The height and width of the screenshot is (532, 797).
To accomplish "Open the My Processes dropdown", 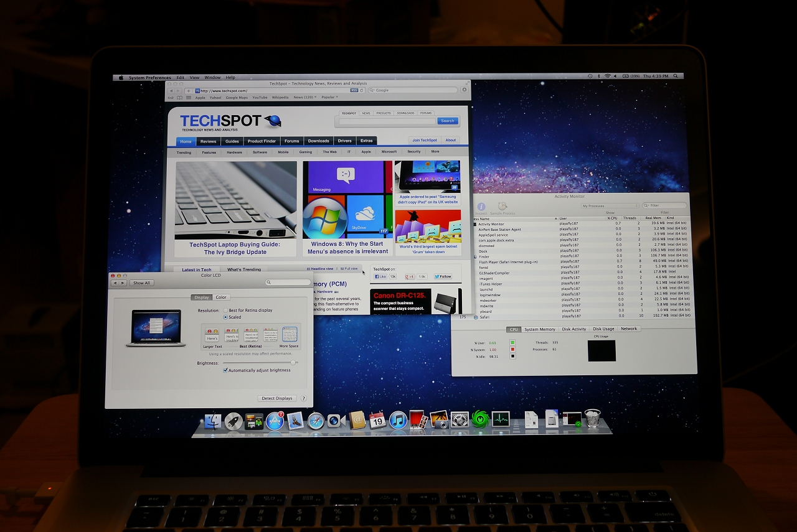I will pos(610,205).
